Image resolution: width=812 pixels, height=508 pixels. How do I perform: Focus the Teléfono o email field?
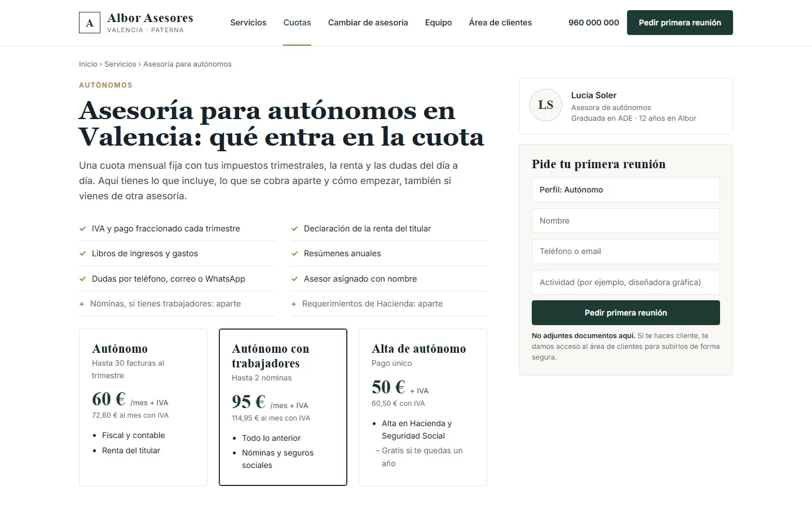tap(626, 251)
